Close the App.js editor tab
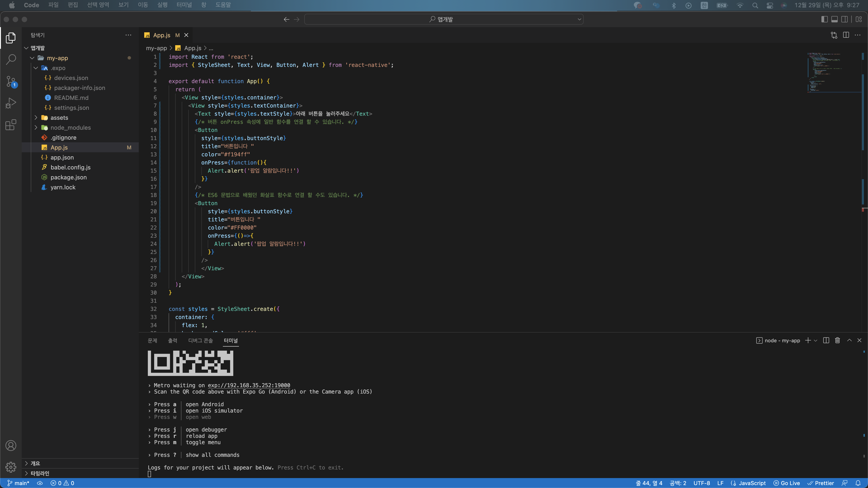868x488 pixels. (186, 35)
